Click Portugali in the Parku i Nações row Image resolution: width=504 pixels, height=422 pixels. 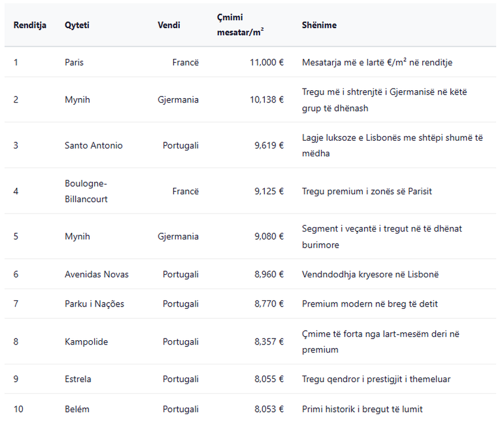click(x=181, y=304)
